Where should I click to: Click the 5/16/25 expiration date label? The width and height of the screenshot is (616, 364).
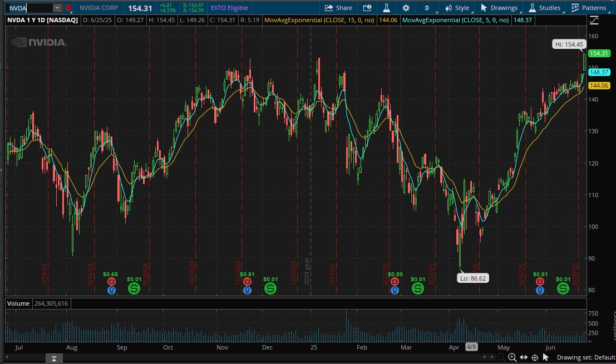click(522, 274)
